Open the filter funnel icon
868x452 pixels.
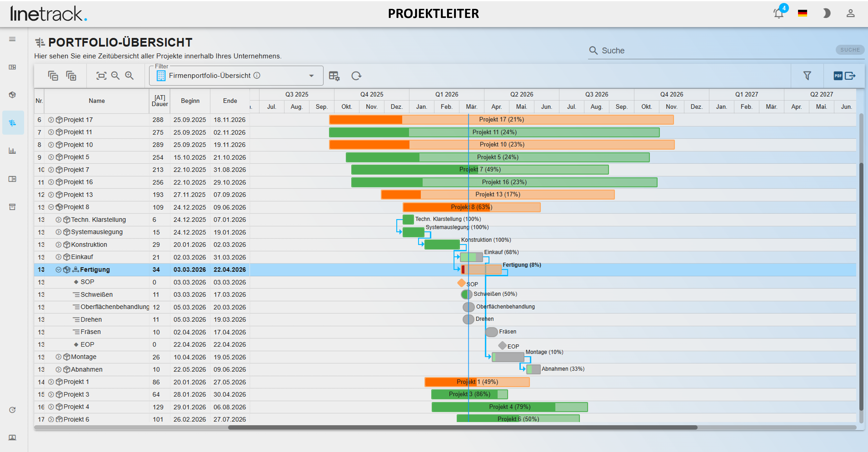[x=807, y=76]
